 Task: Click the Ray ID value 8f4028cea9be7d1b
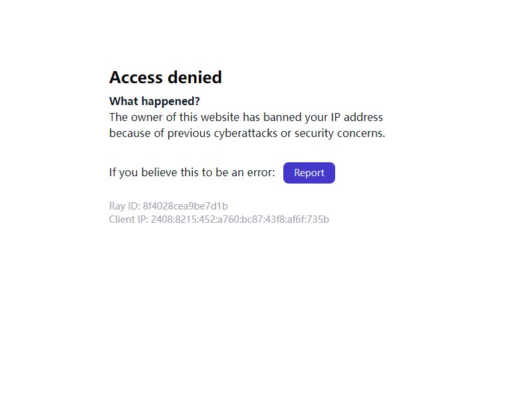186,206
